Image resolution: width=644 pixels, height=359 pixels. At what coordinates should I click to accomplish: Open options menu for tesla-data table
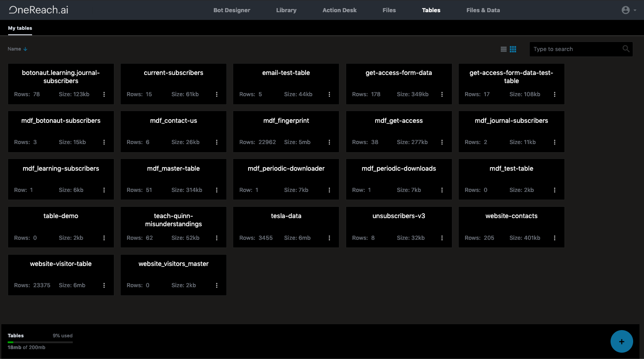tap(329, 238)
